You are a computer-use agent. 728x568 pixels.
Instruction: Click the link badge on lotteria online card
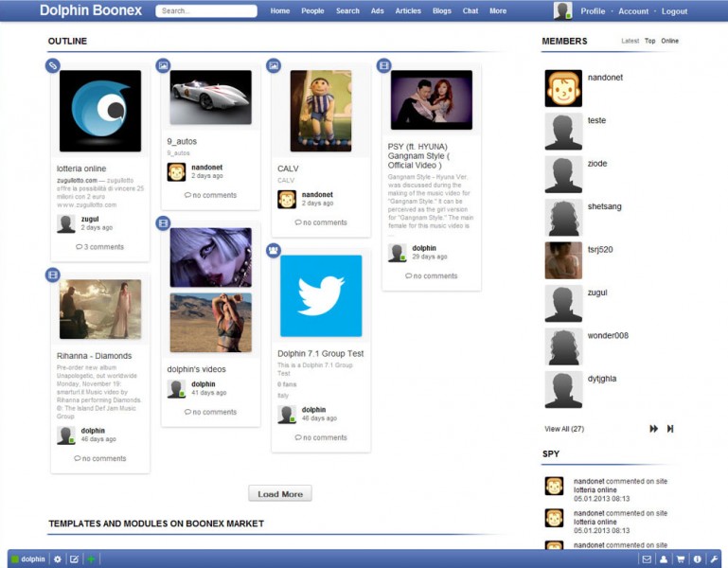tap(53, 65)
